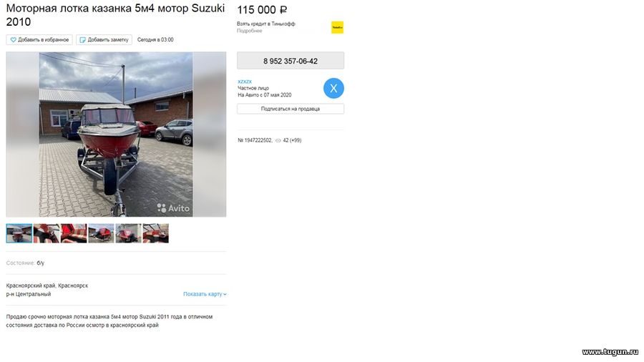Select the second thumbnail with striped seats
644x362 pixels.
47,233
